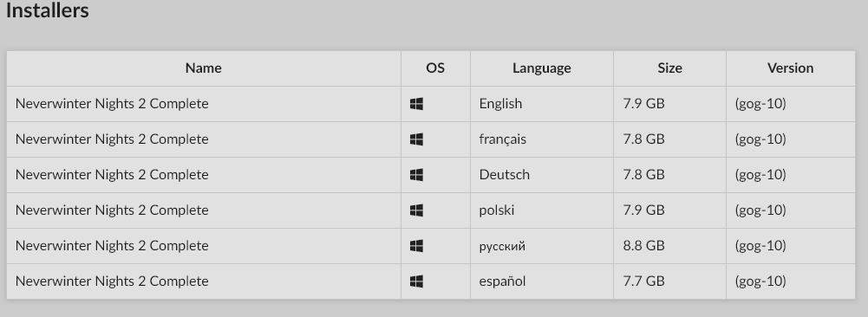The height and width of the screenshot is (317, 868).
Task: Click the Version column header
Action: [x=790, y=68]
